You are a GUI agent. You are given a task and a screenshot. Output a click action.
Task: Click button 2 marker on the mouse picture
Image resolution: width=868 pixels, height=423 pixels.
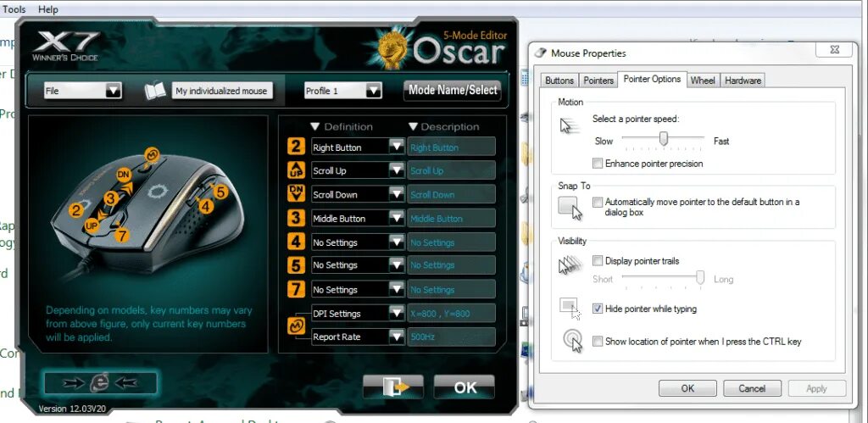pos(75,210)
